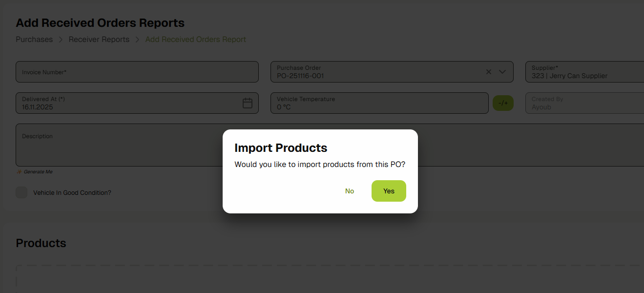Click the PO-251116-001 Purchase Order value
The image size is (644, 293).
[300, 76]
